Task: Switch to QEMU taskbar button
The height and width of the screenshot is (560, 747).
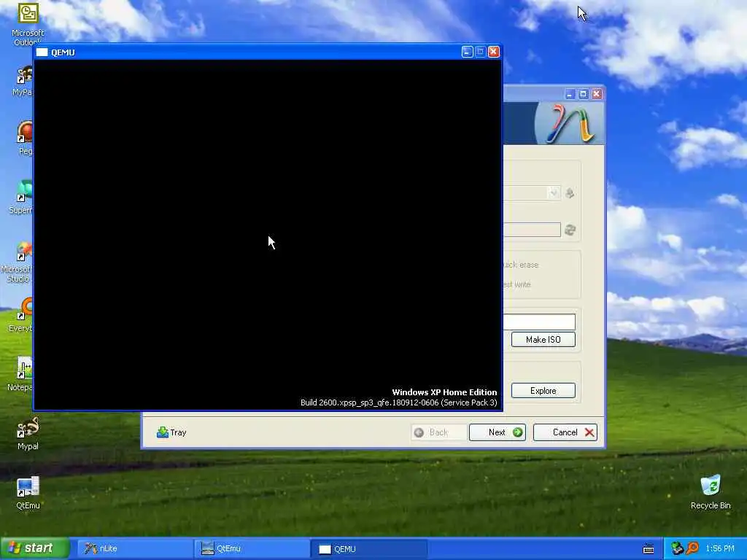Action: [368, 548]
